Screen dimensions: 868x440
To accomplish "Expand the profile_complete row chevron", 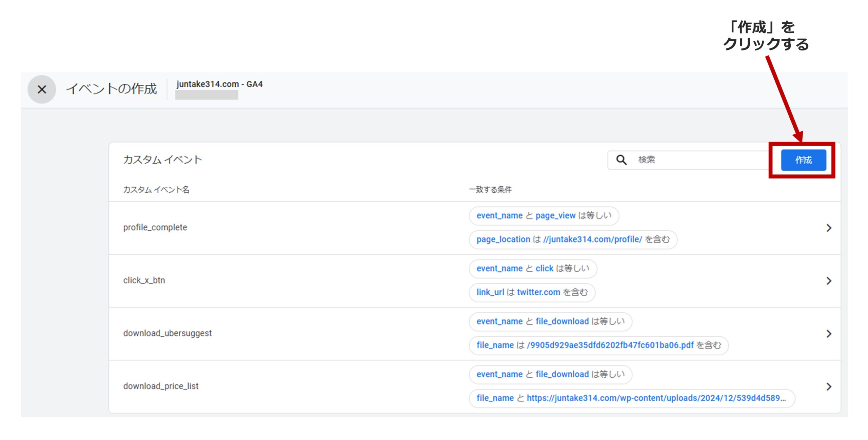I will (829, 228).
